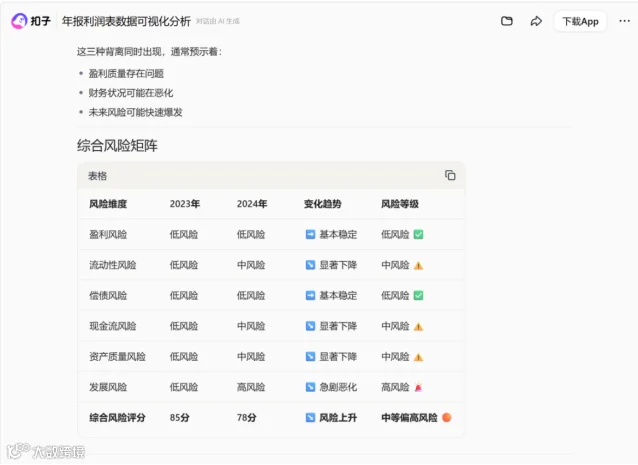Viewport: 638px width, 465px height.
Task: Click down arrow icon in 现金流风险 row
Action: [310, 326]
